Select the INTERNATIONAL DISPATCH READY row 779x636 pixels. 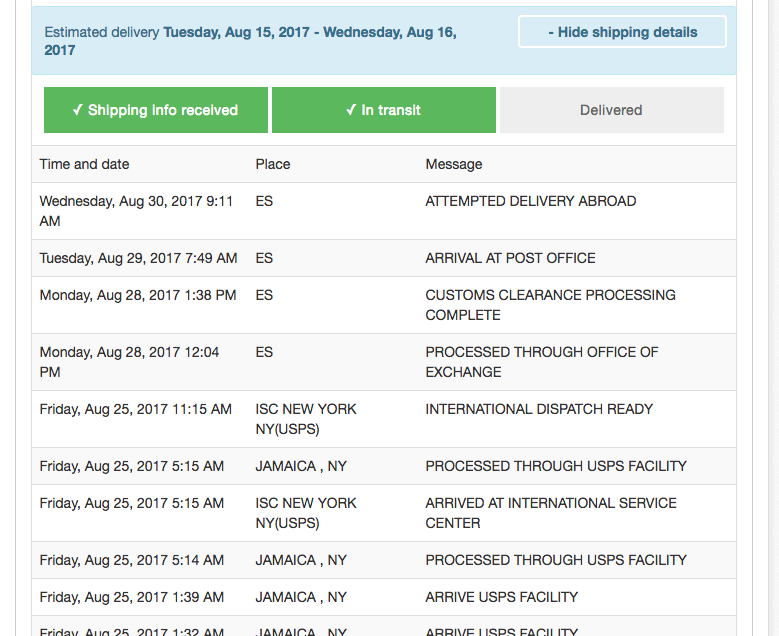[x=384, y=419]
